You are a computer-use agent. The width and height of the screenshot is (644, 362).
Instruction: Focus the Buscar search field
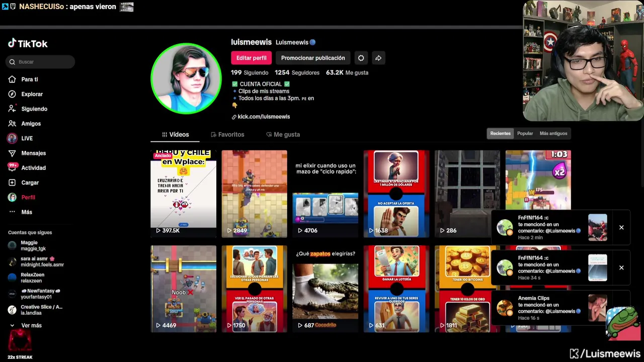tap(41, 62)
